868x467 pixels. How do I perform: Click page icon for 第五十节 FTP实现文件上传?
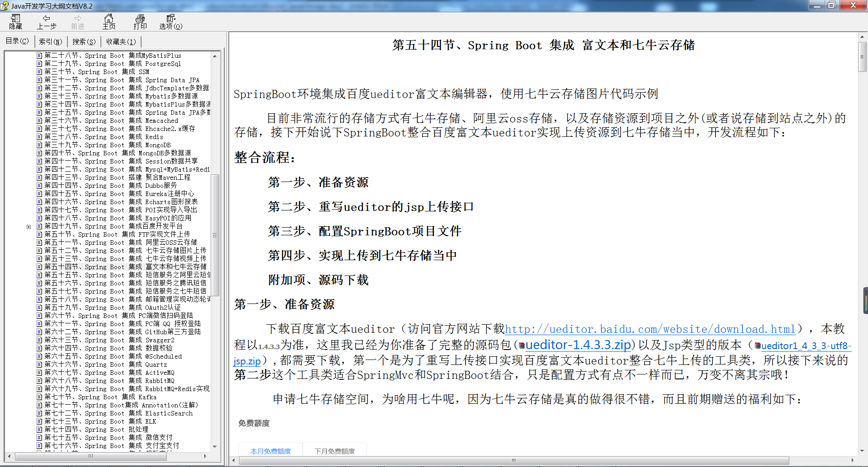click(x=39, y=234)
